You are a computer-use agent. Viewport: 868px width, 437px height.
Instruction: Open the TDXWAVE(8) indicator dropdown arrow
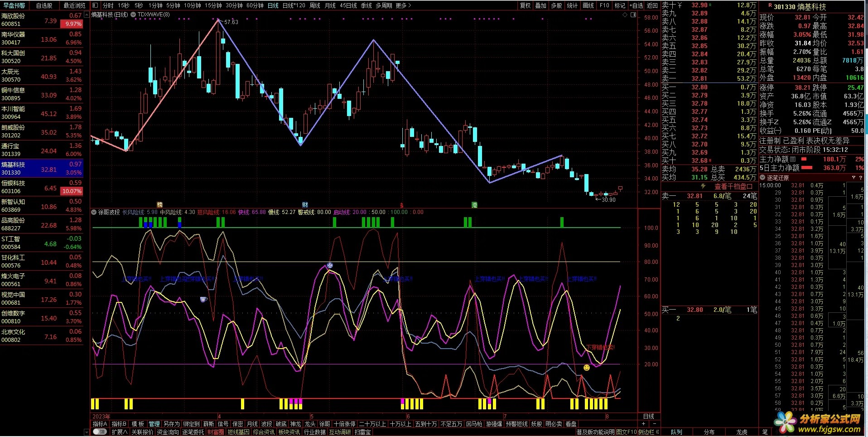tap(133, 15)
